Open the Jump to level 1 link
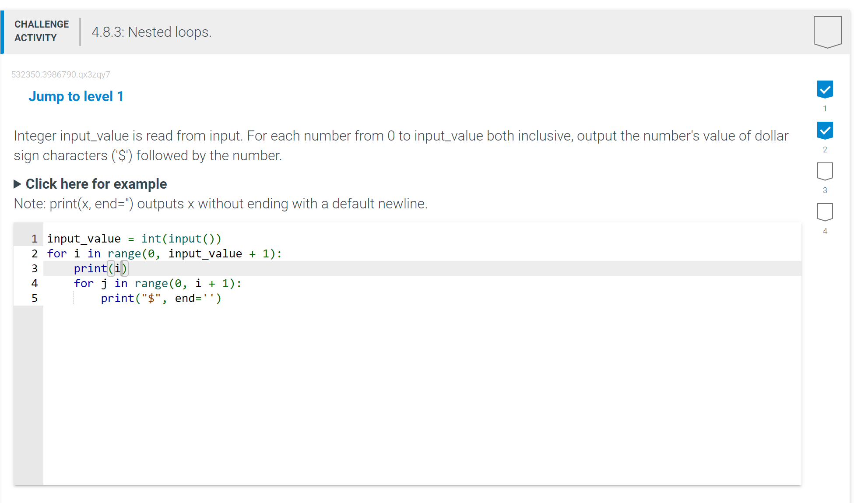Image resolution: width=868 pixels, height=503 pixels. (76, 96)
